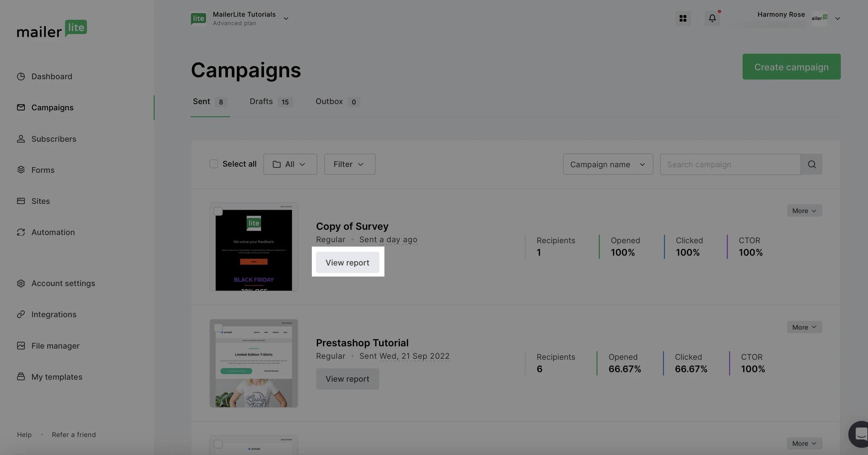Focus the Search campaign field
The height and width of the screenshot is (455, 868).
(730, 164)
